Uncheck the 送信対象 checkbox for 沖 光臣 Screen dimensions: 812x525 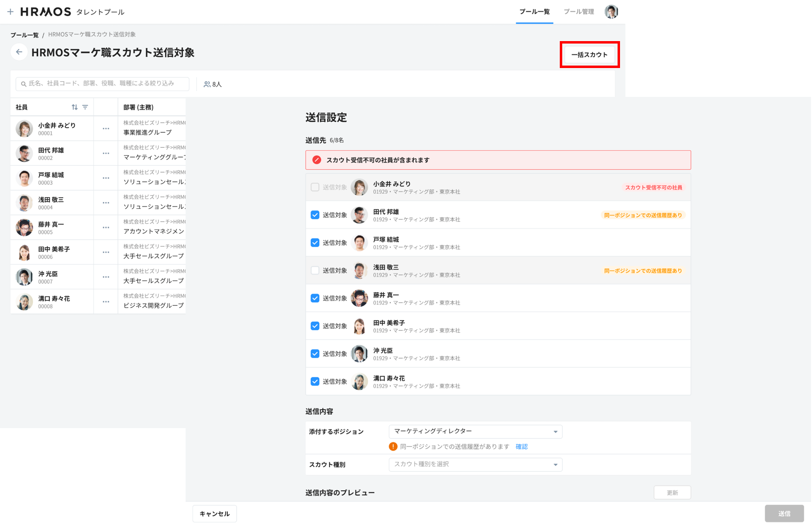(x=315, y=354)
